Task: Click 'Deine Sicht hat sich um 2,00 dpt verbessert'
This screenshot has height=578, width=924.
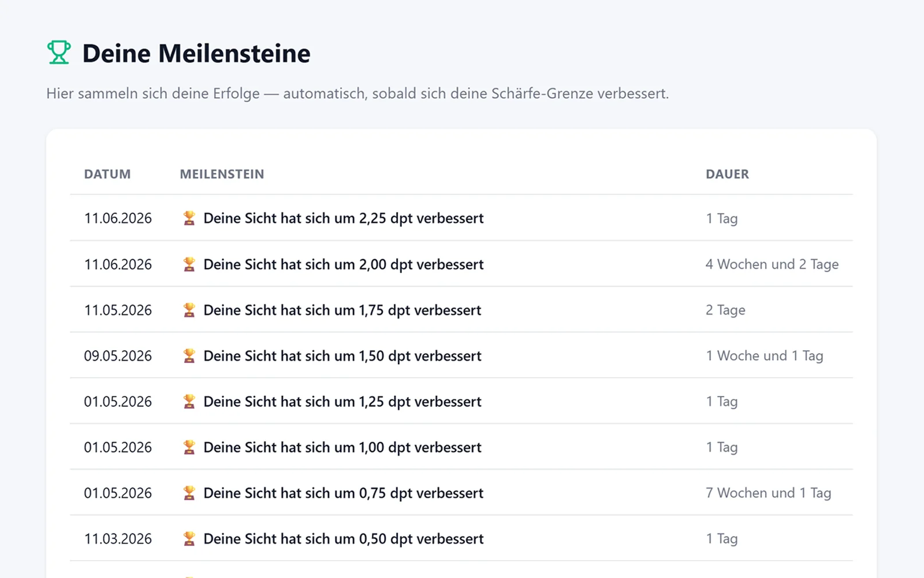Action: click(344, 265)
